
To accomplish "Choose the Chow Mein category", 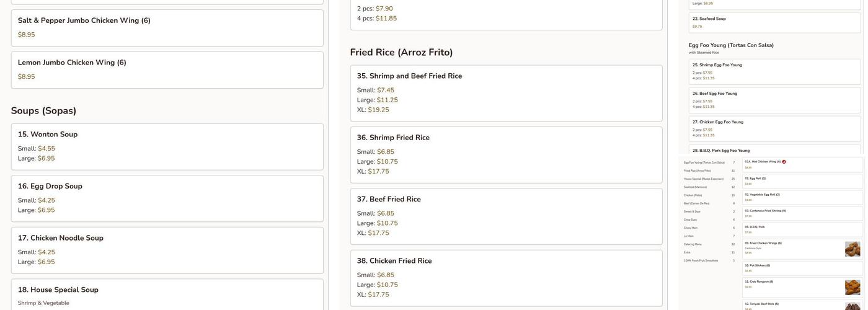I will (691, 228).
